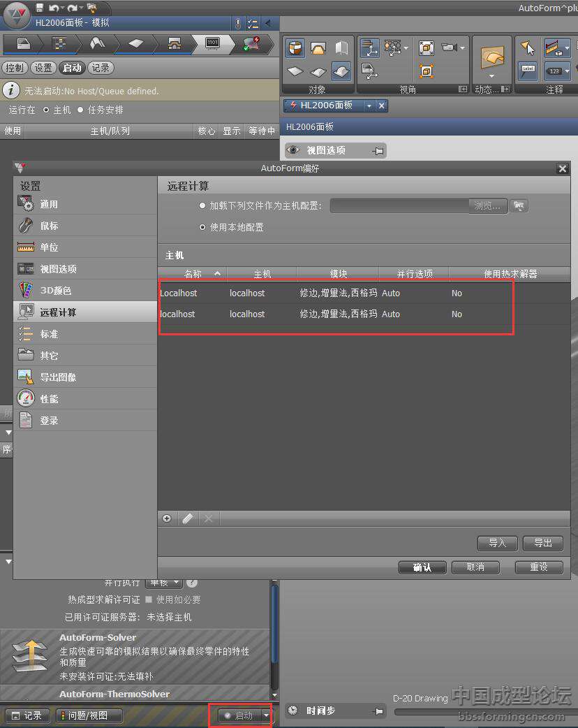Open the 性能 performance settings category
This screenshot has width=578, height=728.
[x=49, y=399]
